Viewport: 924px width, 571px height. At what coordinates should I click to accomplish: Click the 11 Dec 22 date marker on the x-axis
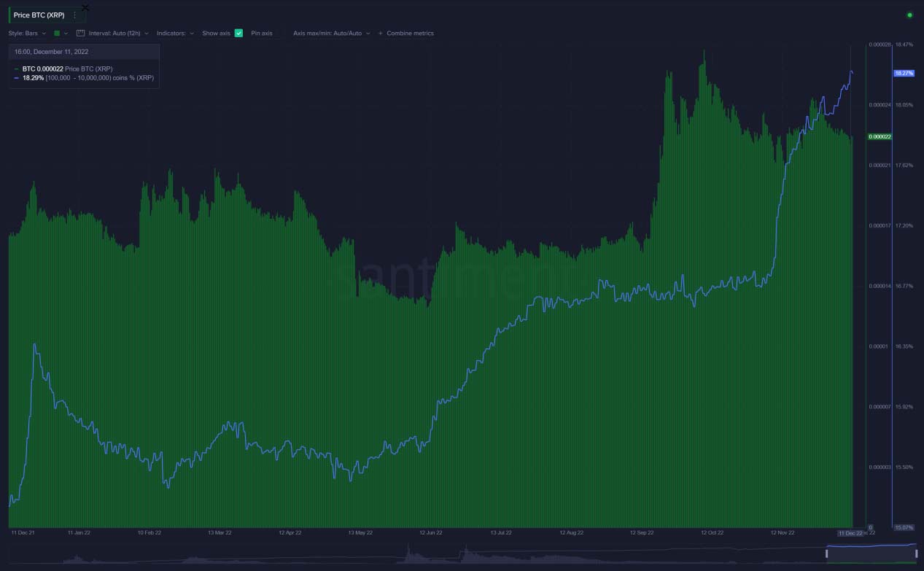click(x=850, y=533)
